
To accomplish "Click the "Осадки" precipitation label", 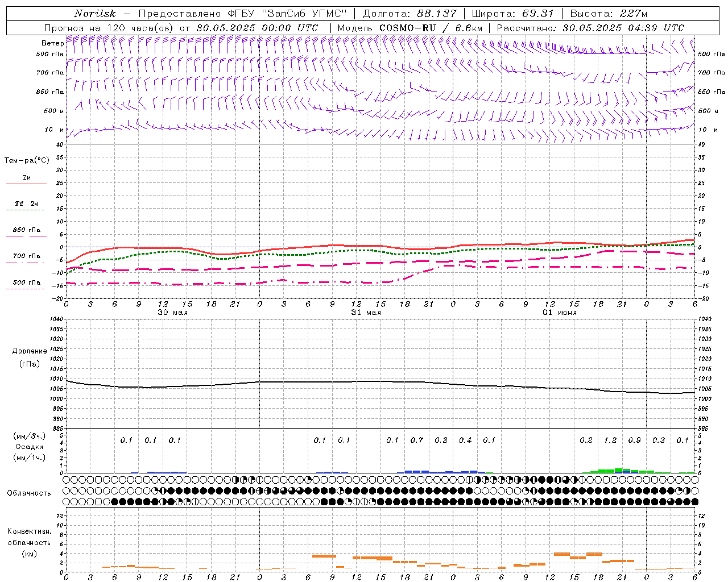I will coord(29,447).
